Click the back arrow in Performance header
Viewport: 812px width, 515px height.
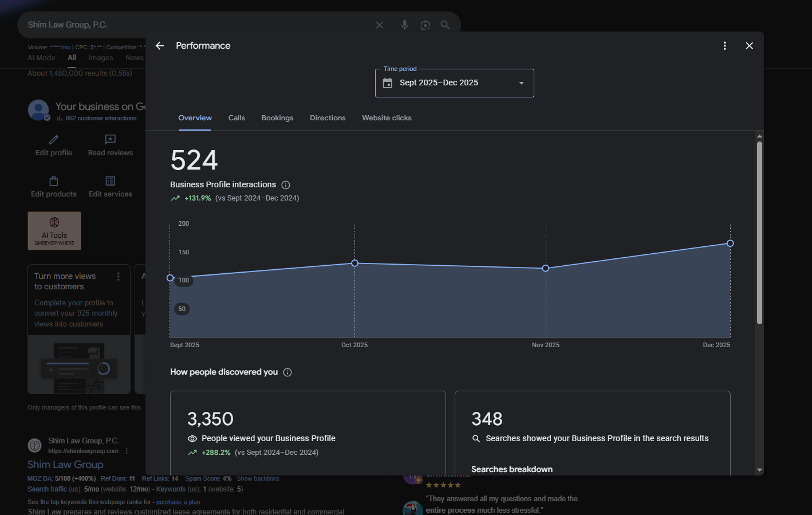point(160,46)
